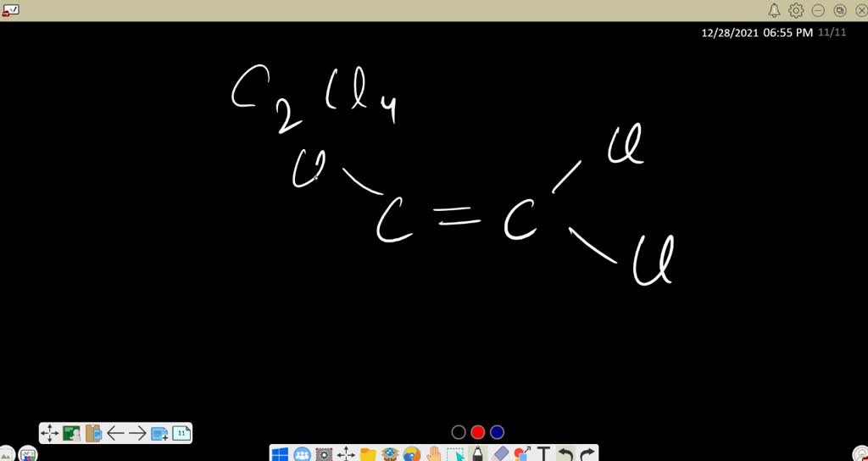Click the 12/28/2021 06:55 PM timestamp
Image resolution: width=868 pixels, height=461 pixels.
[x=757, y=33]
